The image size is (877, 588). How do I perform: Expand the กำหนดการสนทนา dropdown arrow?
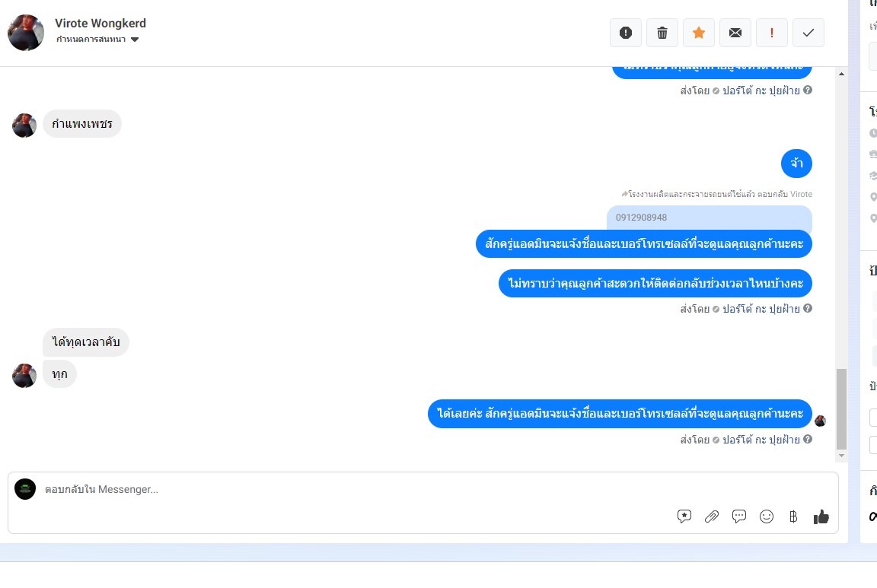[x=135, y=40]
